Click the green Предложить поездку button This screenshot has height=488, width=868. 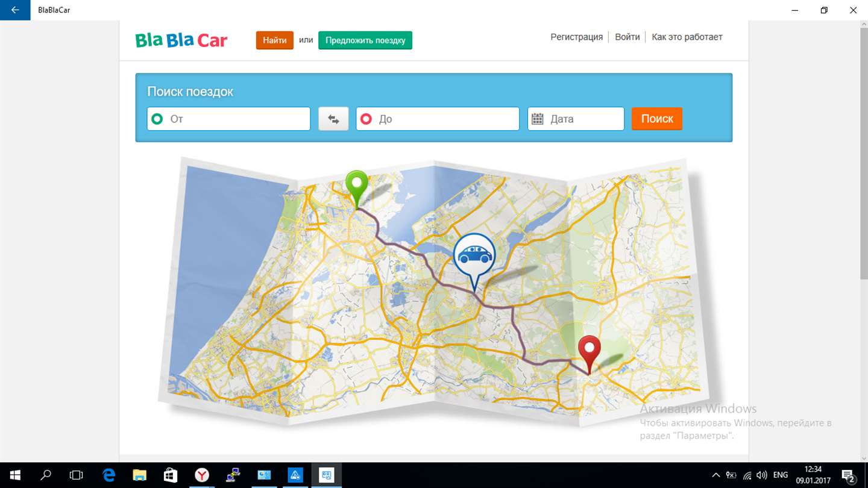pyautogui.click(x=365, y=40)
